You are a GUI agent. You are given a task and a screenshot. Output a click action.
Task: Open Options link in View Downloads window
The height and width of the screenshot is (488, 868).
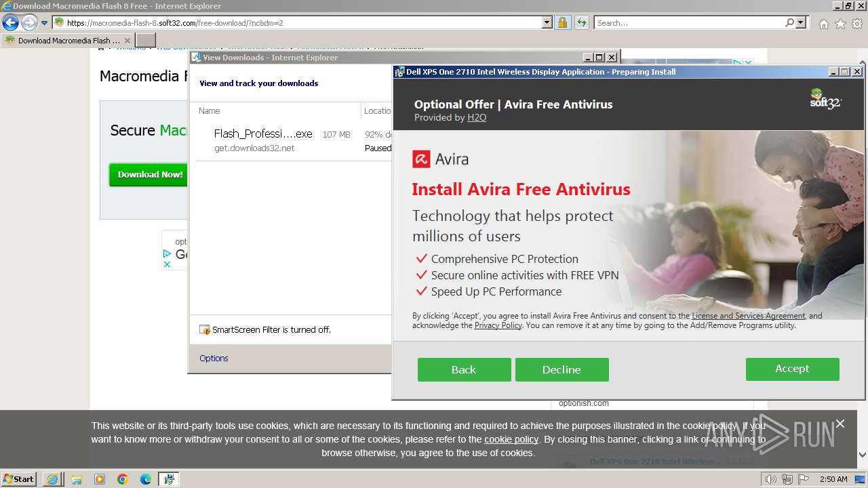pos(214,358)
